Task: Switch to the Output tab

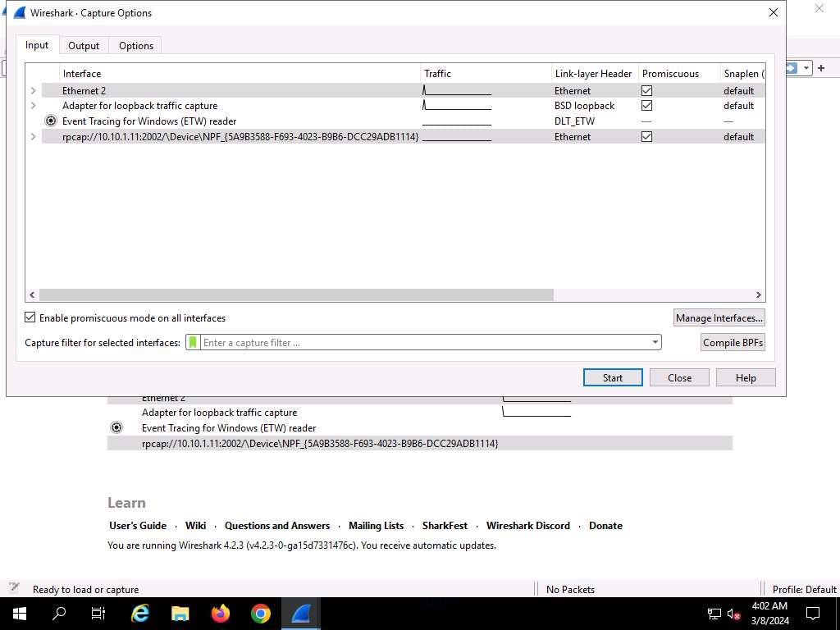Action: tap(84, 46)
